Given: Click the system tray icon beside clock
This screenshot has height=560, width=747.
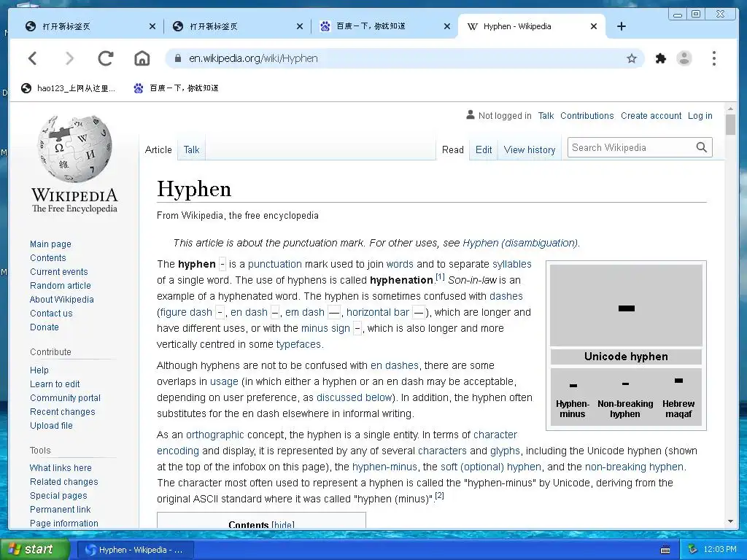Looking at the screenshot, I should pyautogui.click(x=693, y=550).
